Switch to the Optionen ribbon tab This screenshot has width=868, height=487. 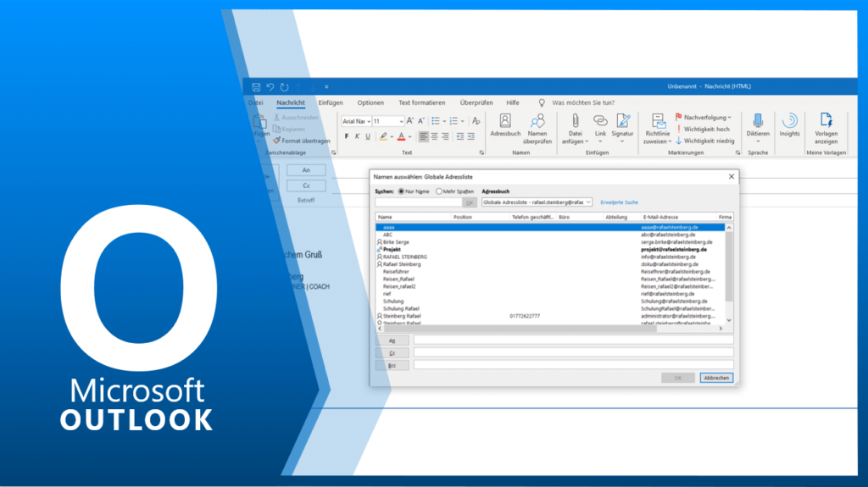coord(370,102)
